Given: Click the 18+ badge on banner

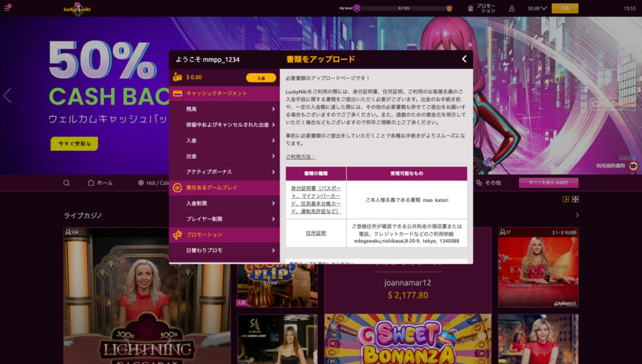Looking at the screenshot, I should pyautogui.click(x=633, y=166).
